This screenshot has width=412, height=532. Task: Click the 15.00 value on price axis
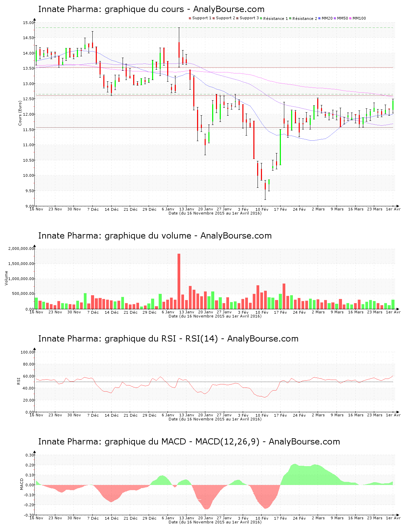point(28,23)
